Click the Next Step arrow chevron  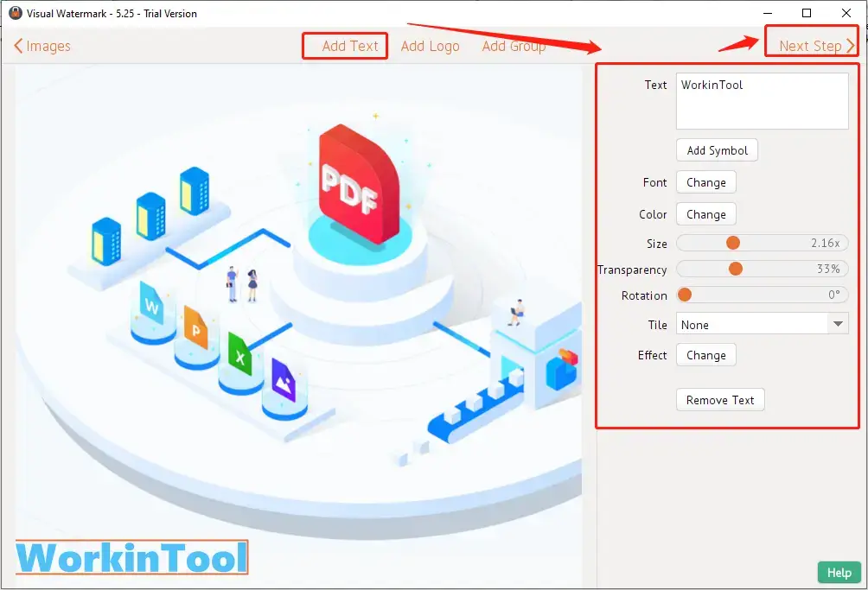pyautogui.click(x=851, y=47)
